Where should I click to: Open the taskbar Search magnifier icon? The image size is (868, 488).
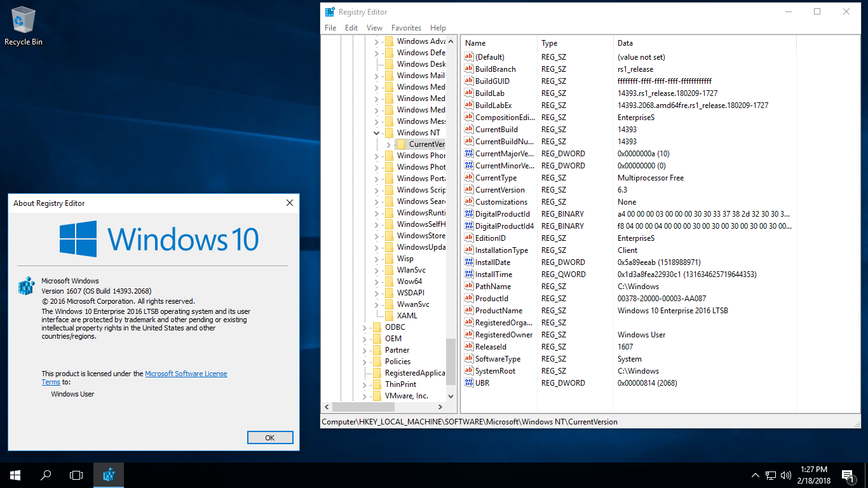[x=46, y=475]
